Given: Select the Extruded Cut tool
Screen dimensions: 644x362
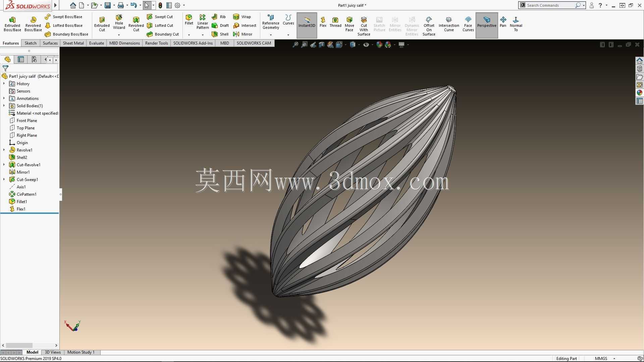Looking at the screenshot, I should [x=102, y=24].
